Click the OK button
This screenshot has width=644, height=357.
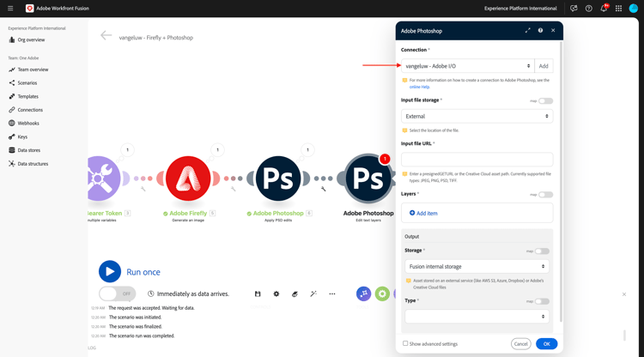pos(547,344)
